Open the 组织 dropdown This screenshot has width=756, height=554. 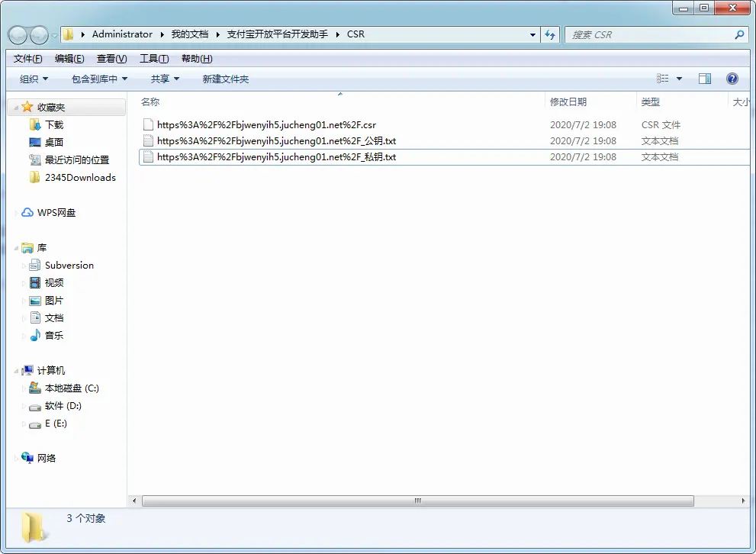[x=34, y=79]
